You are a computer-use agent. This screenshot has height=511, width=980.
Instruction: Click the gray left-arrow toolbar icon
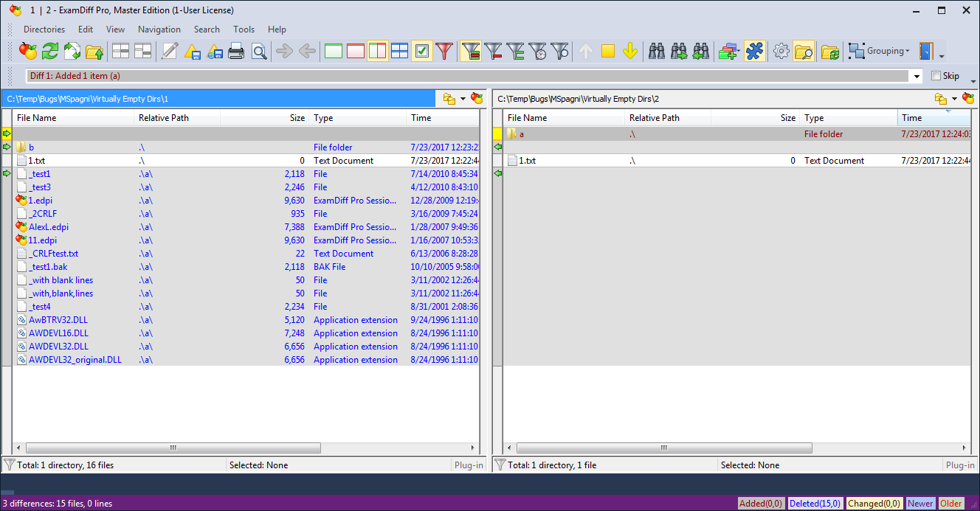[307, 51]
